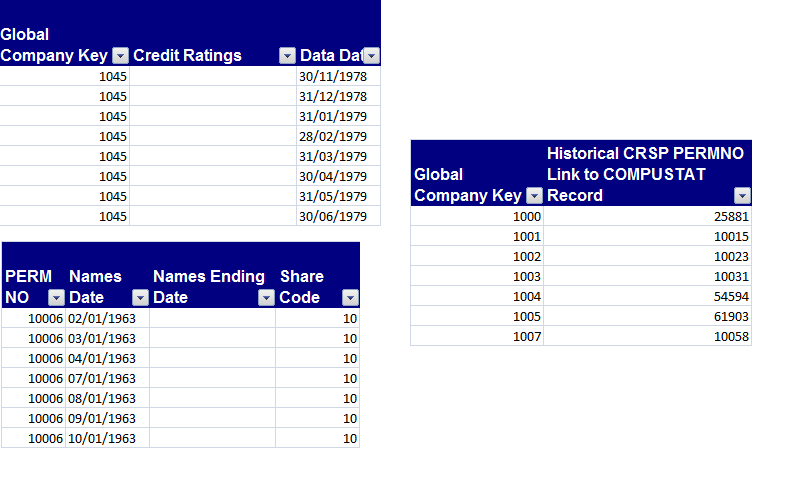Image resolution: width=798 pixels, height=480 pixels.
Task: Open the Names Ending Date filter dropdown
Action: pyautogui.click(x=266, y=297)
